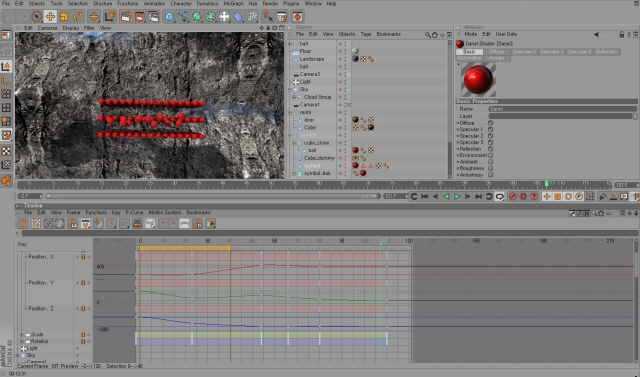The image size is (640, 377).
Task: Toggle the Specular 1 checkbox
Action: coord(491,129)
